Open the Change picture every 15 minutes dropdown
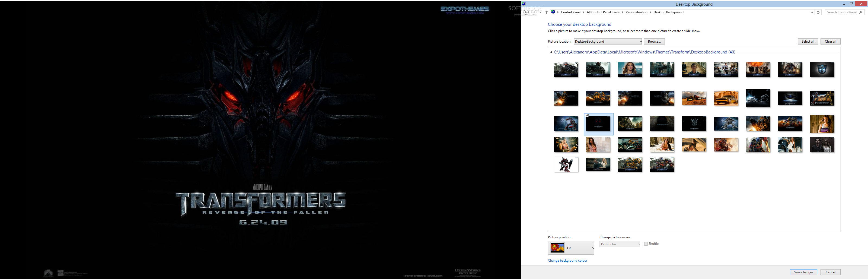 (x=620, y=244)
